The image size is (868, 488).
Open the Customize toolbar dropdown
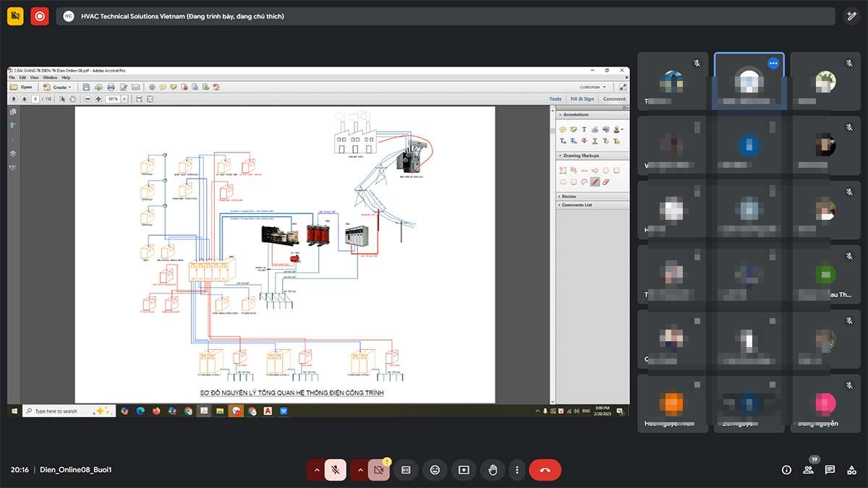[x=592, y=87]
